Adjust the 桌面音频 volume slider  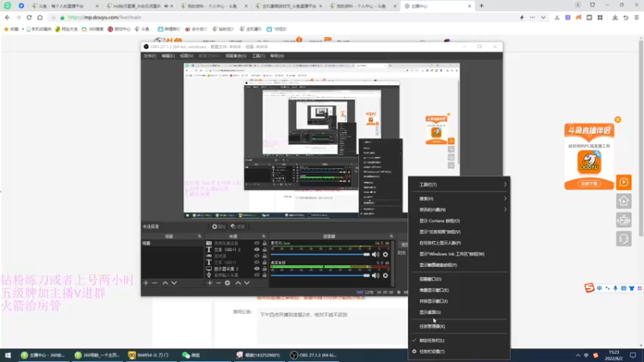coord(320,275)
